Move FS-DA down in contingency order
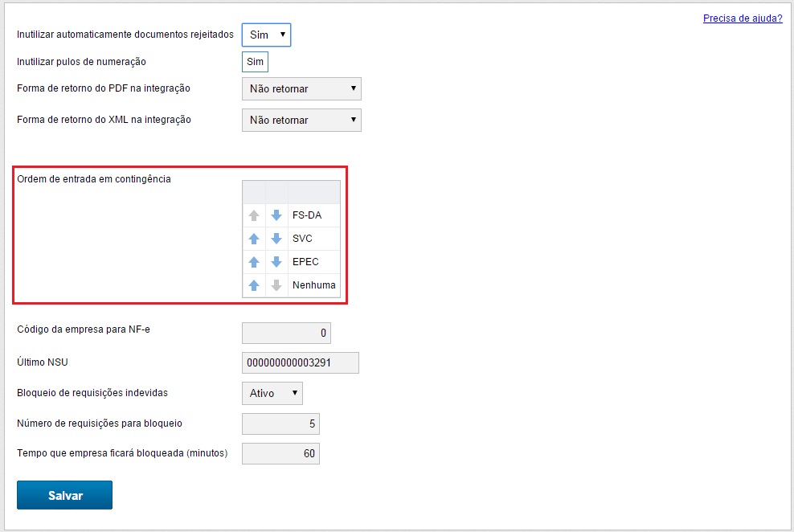The width and height of the screenshot is (794, 532). click(x=276, y=215)
